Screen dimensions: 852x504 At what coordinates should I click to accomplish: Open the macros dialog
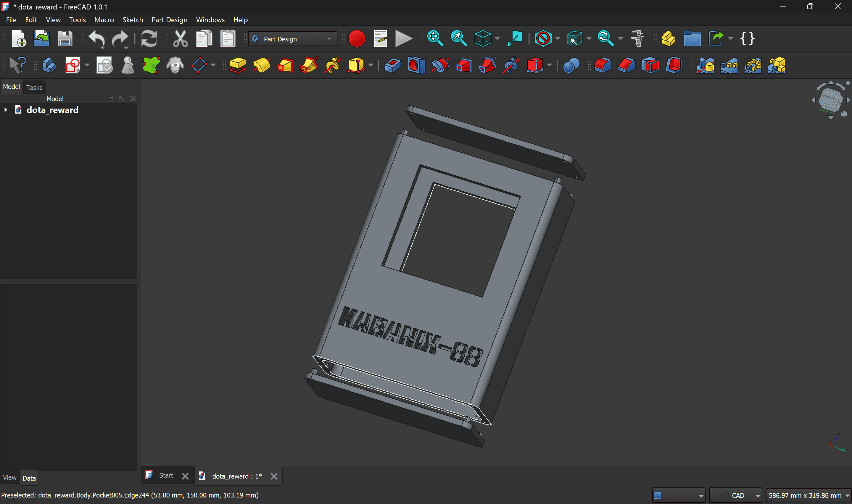coord(381,39)
